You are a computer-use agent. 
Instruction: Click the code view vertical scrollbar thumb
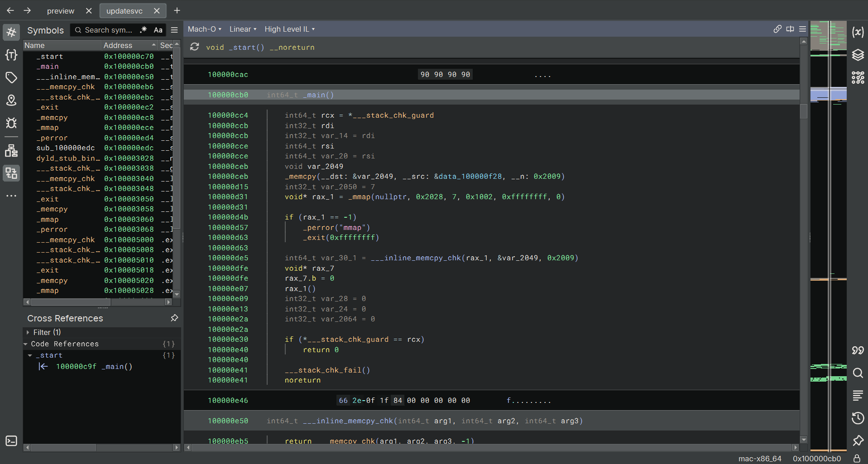click(x=804, y=111)
